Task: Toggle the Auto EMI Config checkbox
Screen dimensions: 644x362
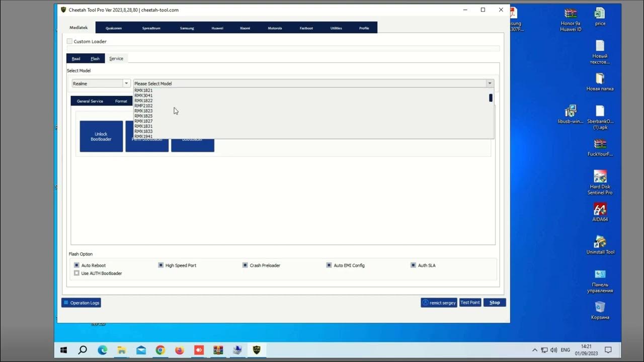Action: click(x=329, y=265)
